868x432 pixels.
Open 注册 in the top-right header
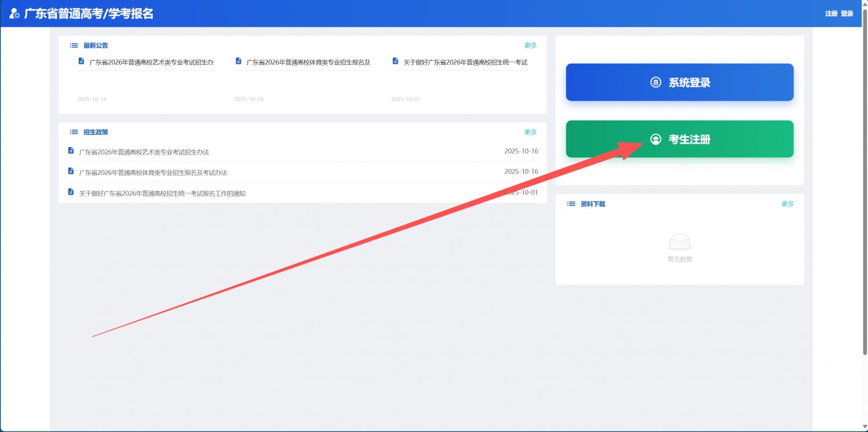click(x=831, y=13)
